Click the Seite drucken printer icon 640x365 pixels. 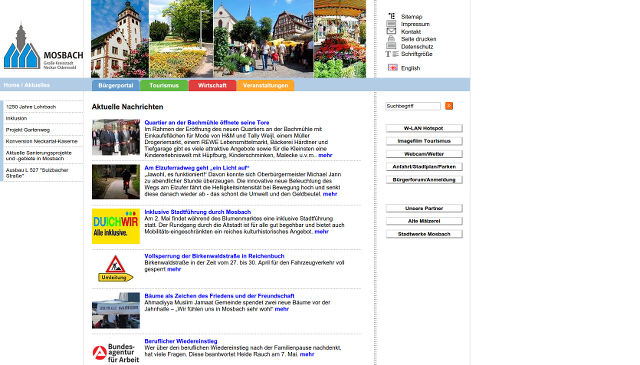[391, 39]
